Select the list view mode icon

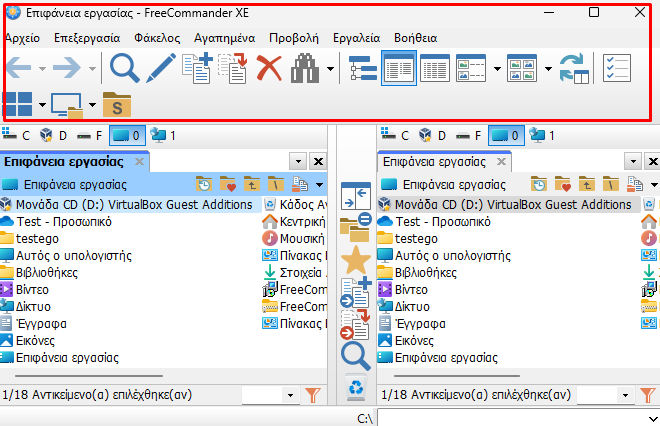399,68
